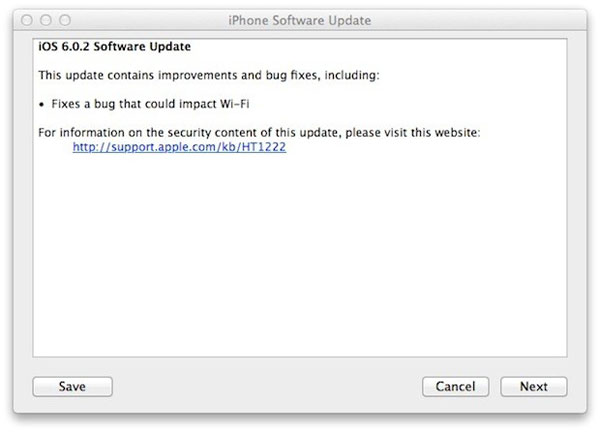Click empty space in release notes pane
Viewport: 600px width, 432px height.
pos(300,260)
